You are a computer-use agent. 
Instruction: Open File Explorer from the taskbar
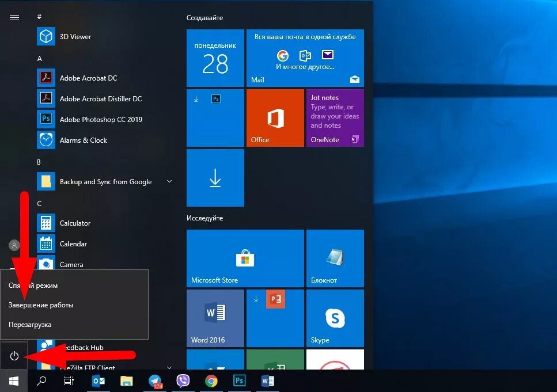click(127, 381)
